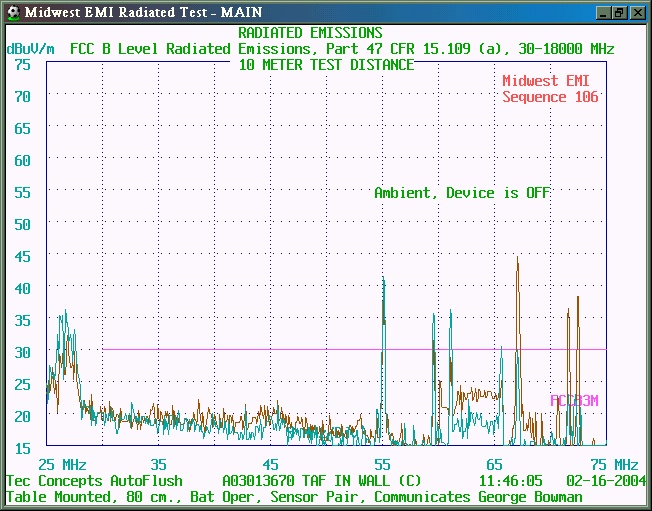Click the 25 MHz axis label
Image resolution: width=652 pixels, height=511 pixels.
(x=62, y=464)
